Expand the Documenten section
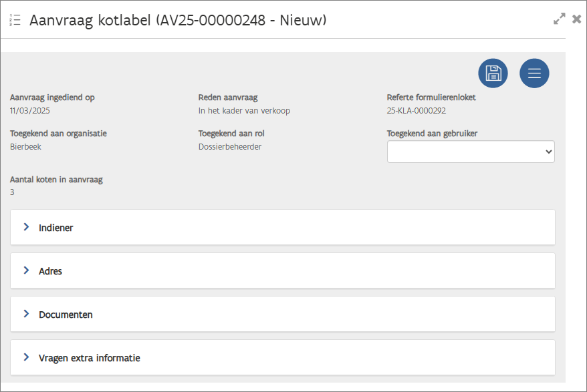The width and height of the screenshot is (587, 392). pos(66,315)
